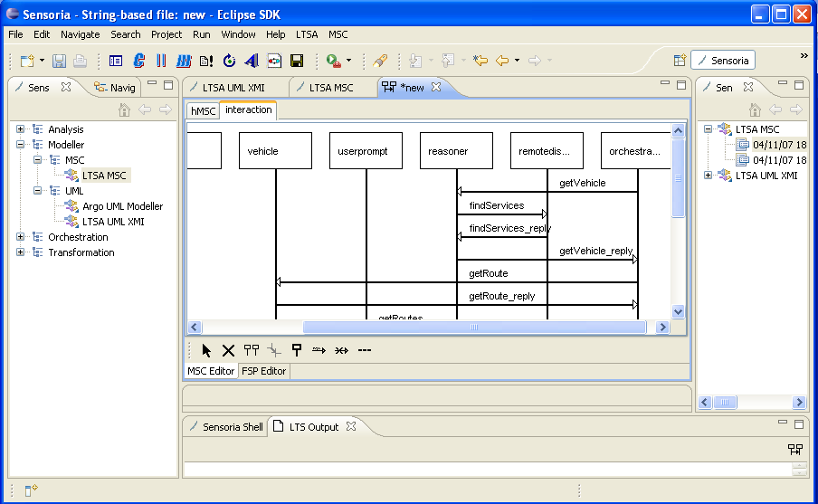Switch to the MSC Editor tab

point(211,371)
